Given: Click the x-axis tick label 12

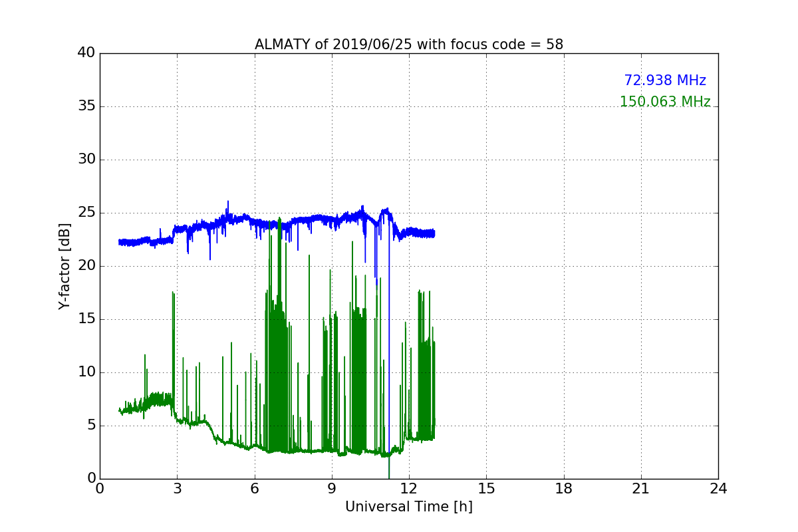Looking at the screenshot, I should [x=409, y=489].
